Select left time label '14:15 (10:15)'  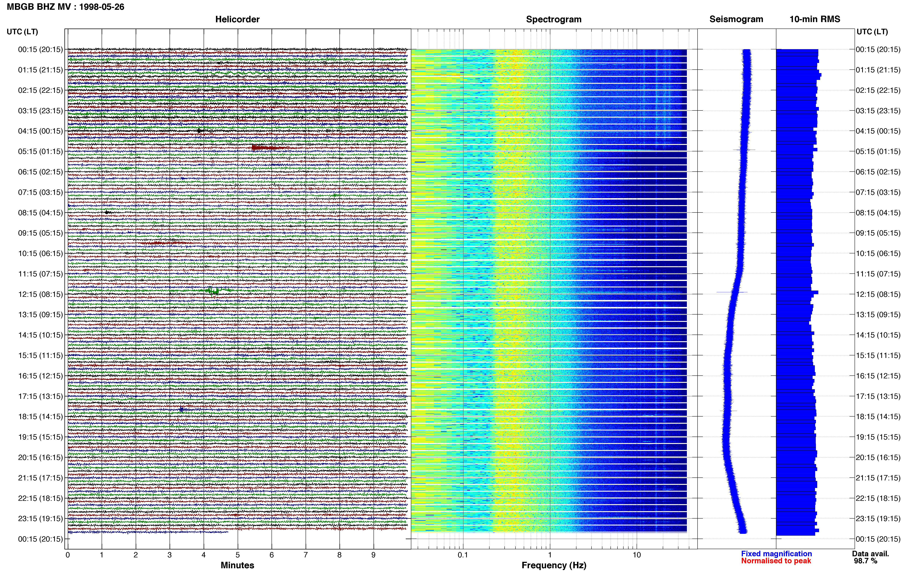pos(40,335)
